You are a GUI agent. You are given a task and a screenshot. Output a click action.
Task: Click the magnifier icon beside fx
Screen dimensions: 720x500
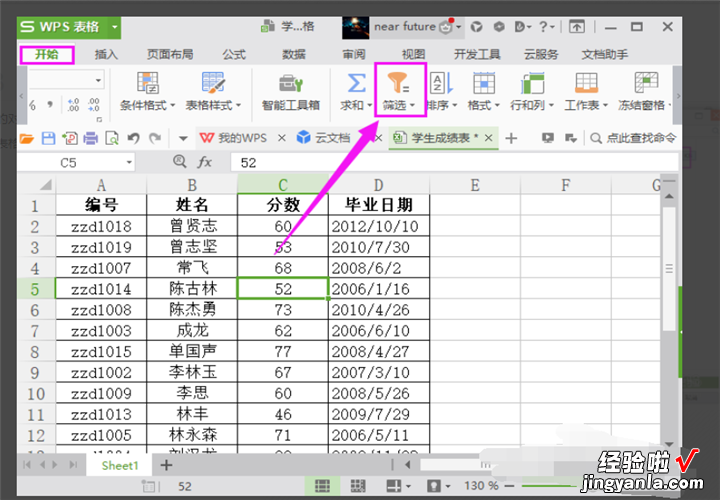[180, 161]
